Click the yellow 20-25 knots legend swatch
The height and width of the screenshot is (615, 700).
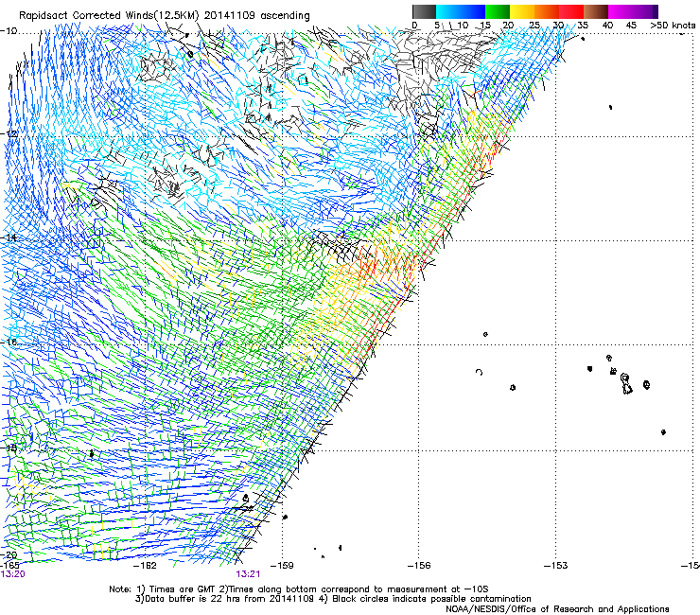(x=522, y=11)
